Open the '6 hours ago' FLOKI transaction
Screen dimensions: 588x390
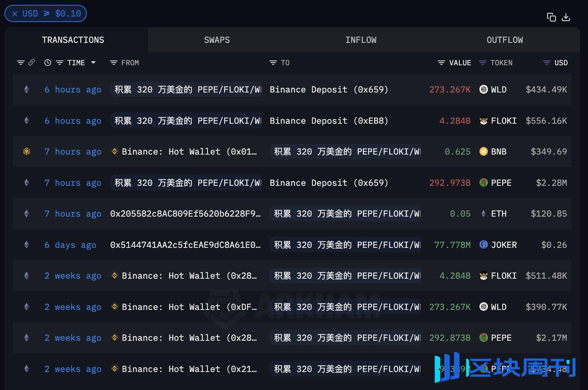click(x=73, y=121)
